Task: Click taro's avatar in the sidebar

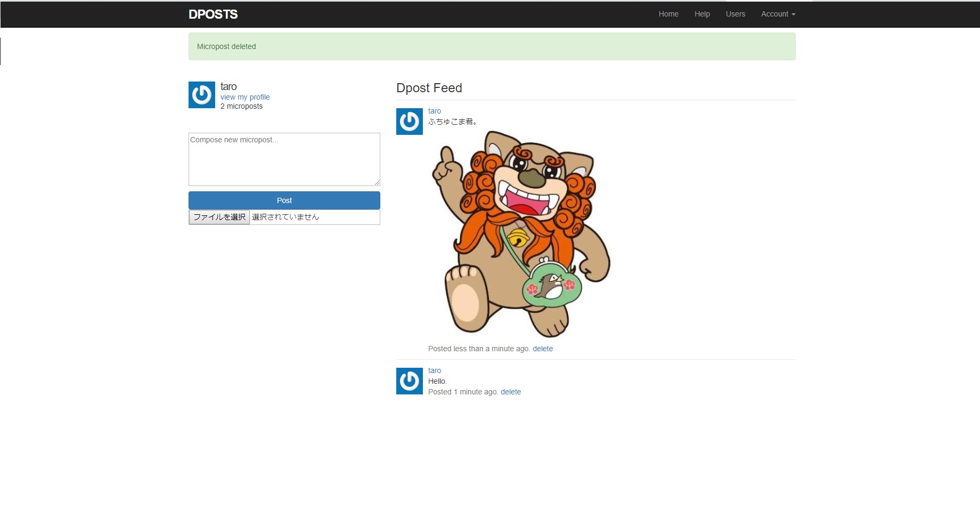Action: [x=201, y=95]
